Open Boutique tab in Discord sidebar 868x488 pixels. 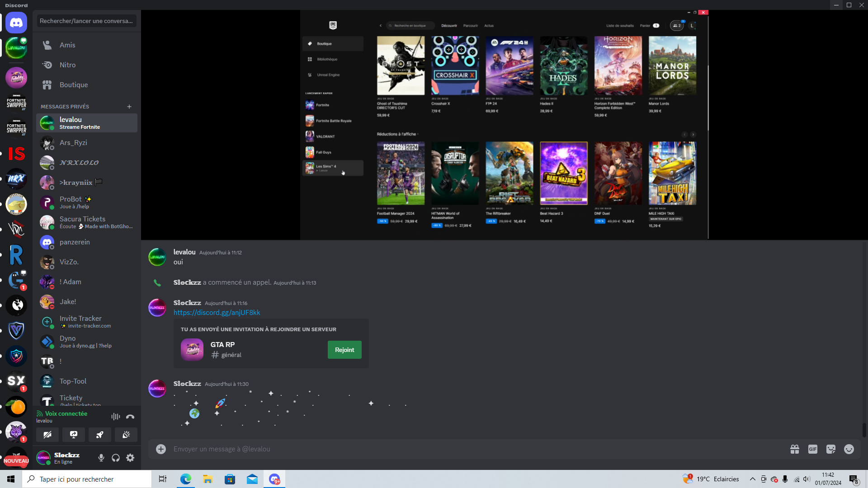(87, 85)
